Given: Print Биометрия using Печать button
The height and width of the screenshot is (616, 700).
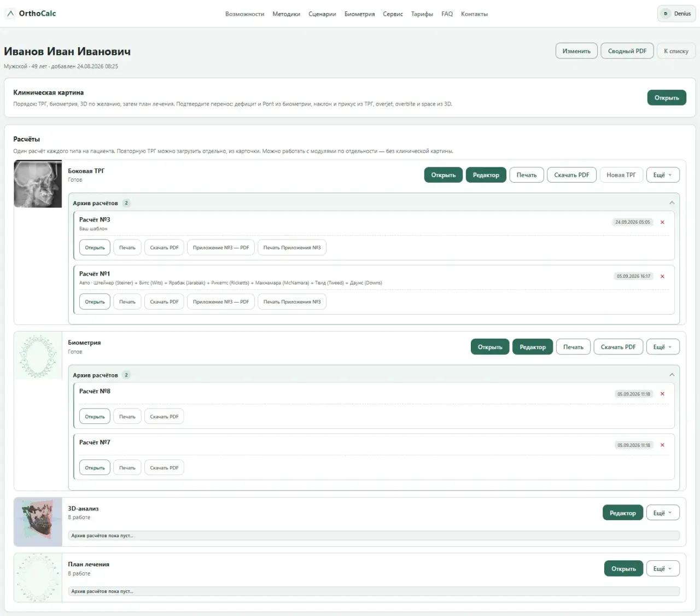Looking at the screenshot, I should (573, 347).
